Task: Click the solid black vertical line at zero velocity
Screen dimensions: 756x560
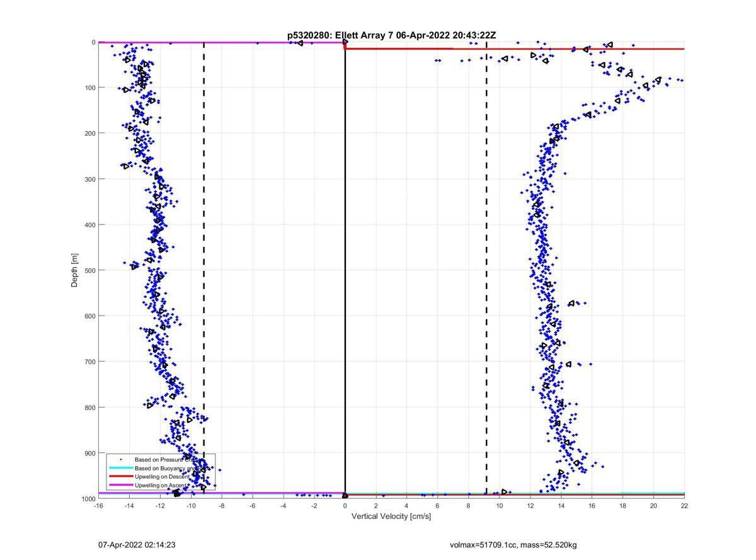Action: [345, 271]
